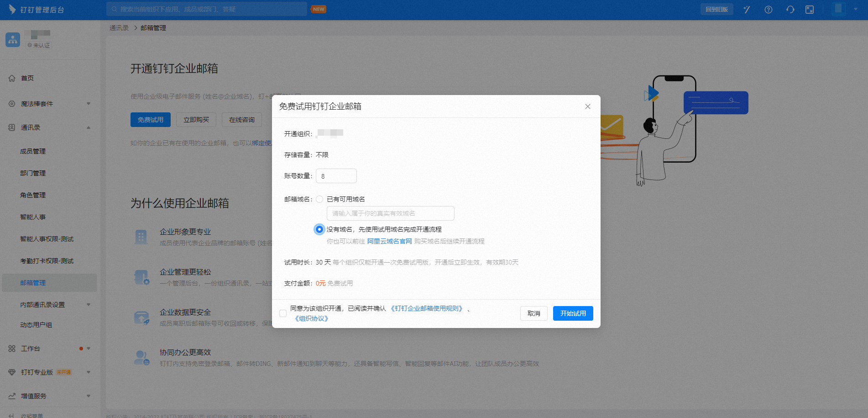Click the 在线咨询 button
868x418 pixels.
coord(242,120)
